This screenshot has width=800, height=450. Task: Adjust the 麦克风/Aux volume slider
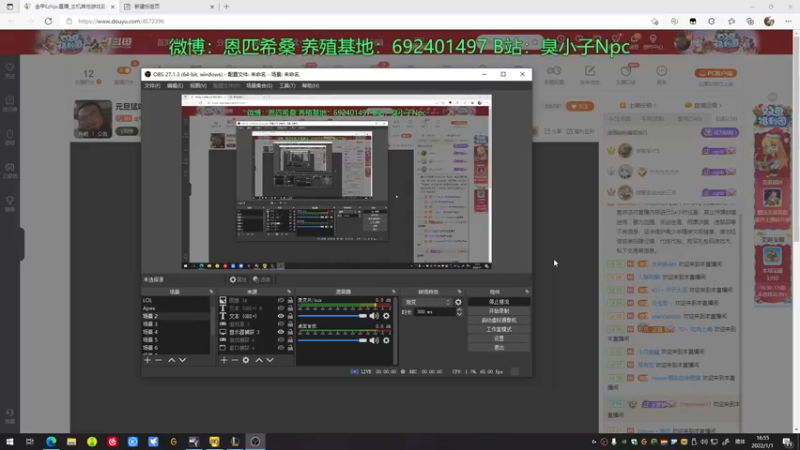tap(332, 316)
